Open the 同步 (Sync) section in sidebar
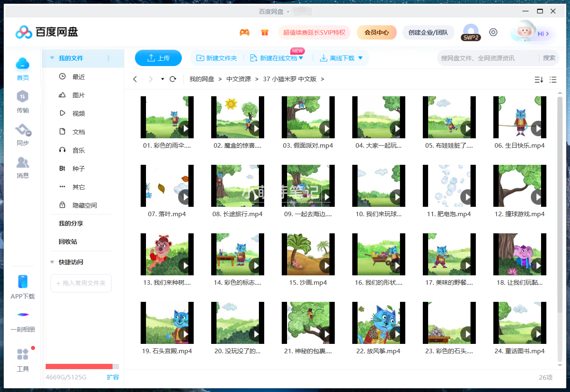 coord(23,135)
